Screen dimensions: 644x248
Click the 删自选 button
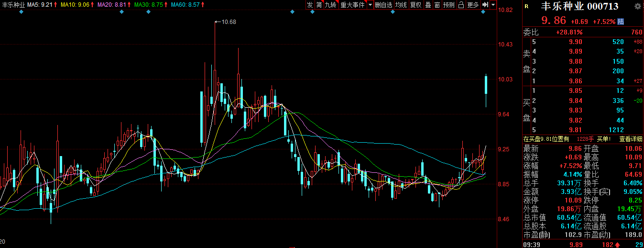[x=383, y=5]
